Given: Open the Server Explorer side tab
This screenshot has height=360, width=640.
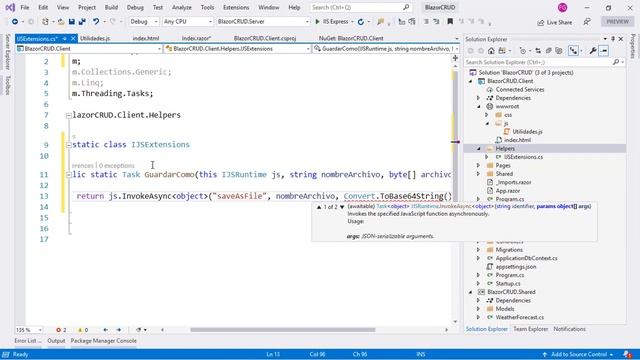Looking at the screenshot, I should 7,52.
